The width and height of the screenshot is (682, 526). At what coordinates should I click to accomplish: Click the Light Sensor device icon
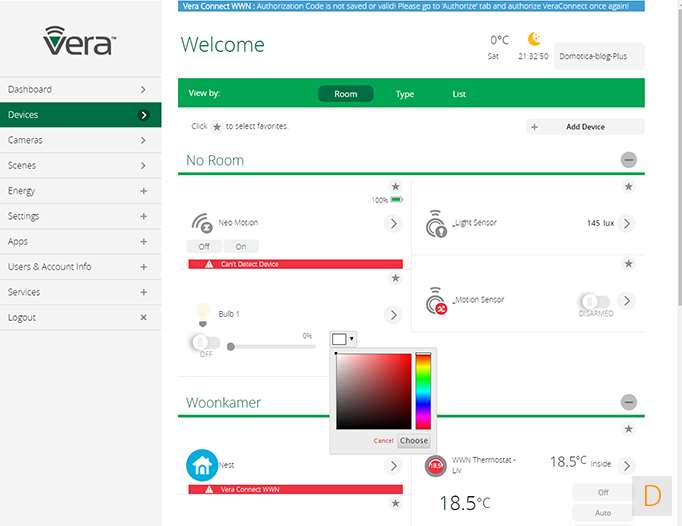tap(436, 223)
